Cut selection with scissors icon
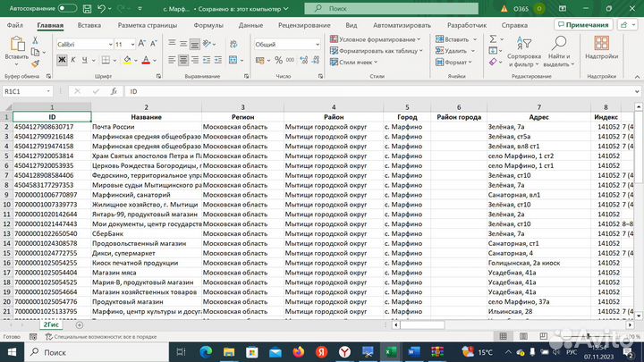Viewport: 644px width, 362px height. (x=35, y=40)
